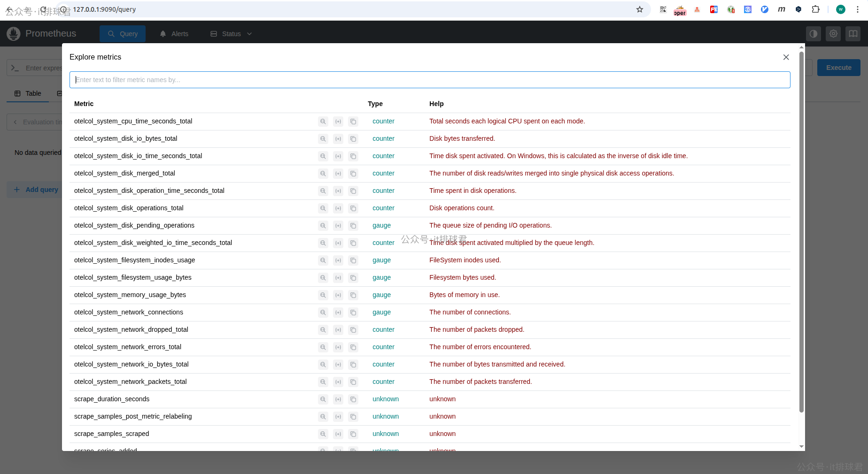Query otelcol_system_cpu_time_seconds_total using its magnifier icon
Viewport: 868px width, 474px height.
(323, 122)
